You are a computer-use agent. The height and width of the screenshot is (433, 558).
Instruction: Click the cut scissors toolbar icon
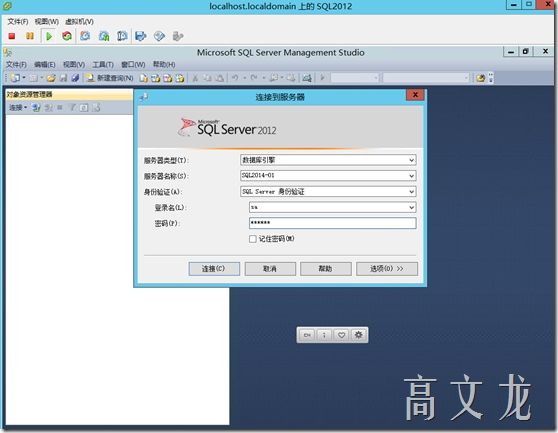coord(195,78)
